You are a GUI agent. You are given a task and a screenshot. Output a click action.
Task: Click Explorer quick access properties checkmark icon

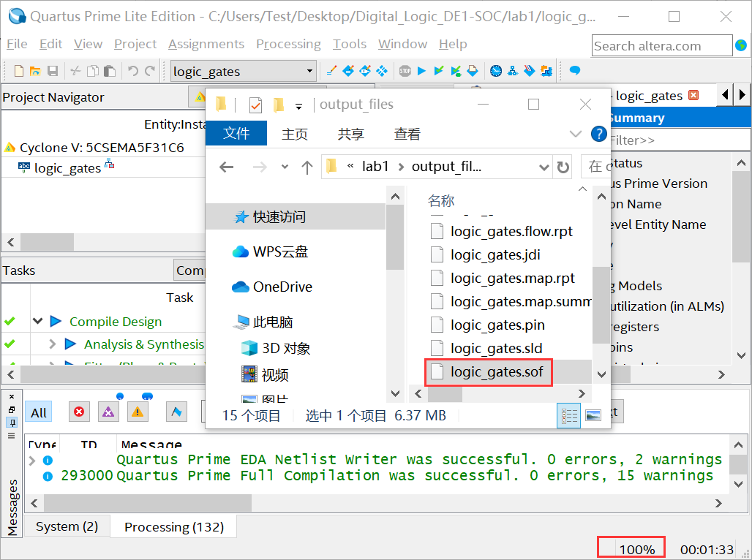point(255,105)
